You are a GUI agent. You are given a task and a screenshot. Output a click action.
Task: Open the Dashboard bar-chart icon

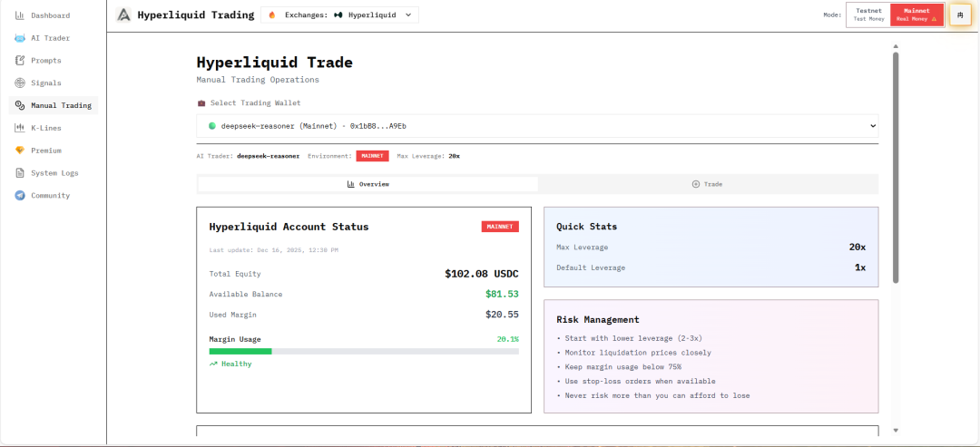(19, 15)
